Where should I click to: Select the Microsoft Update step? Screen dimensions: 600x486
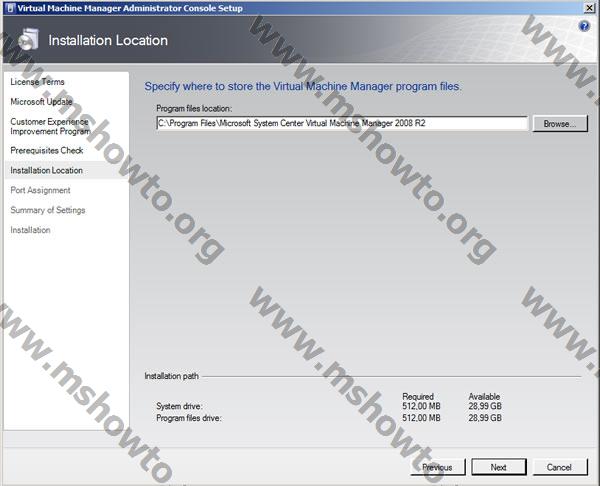pyautogui.click(x=41, y=101)
